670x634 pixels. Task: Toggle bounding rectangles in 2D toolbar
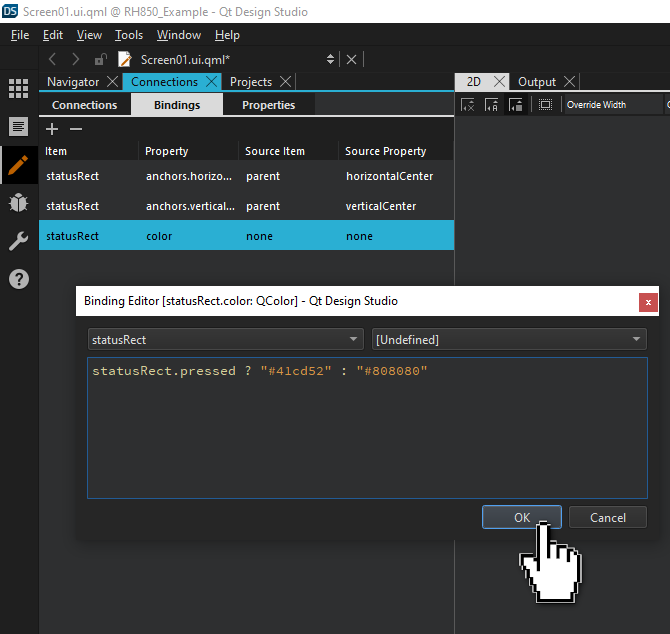click(545, 105)
